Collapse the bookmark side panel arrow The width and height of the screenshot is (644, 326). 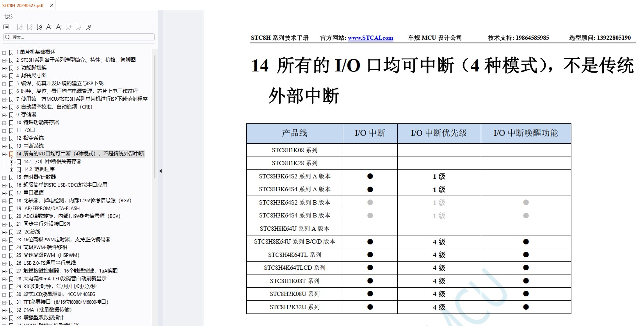160,171
